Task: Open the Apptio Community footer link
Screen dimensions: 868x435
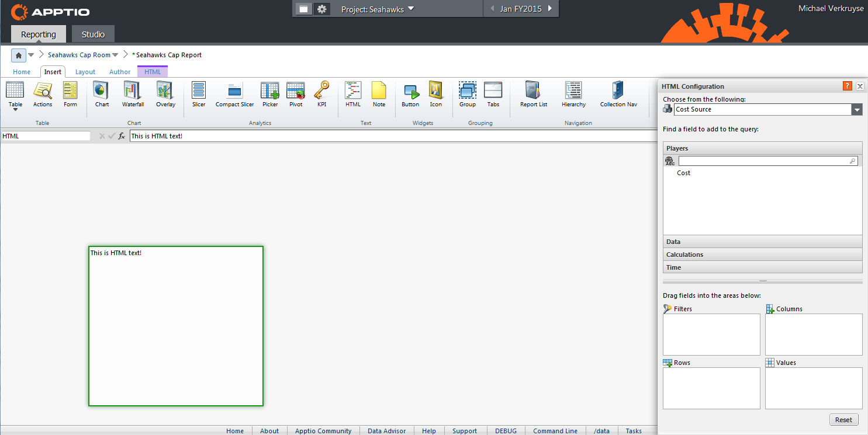Action: pyautogui.click(x=323, y=431)
